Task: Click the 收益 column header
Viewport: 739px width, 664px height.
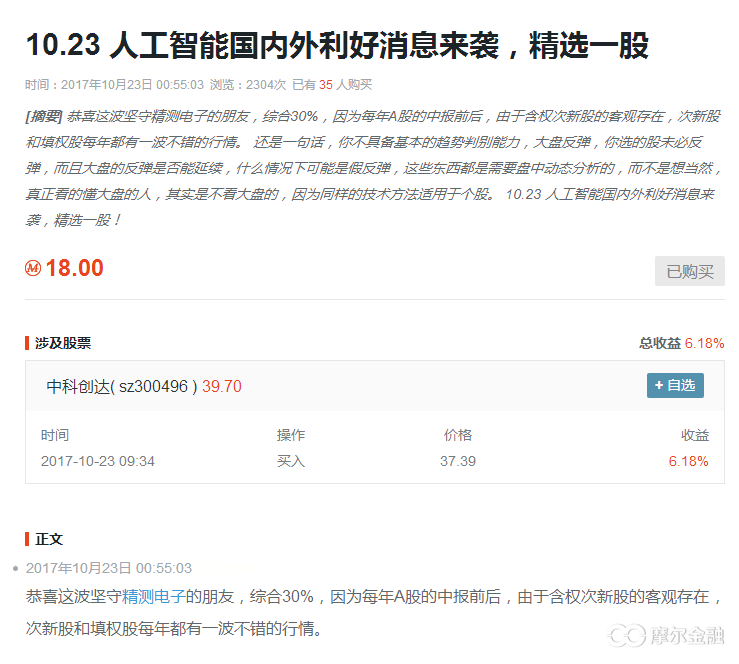Action: (x=695, y=435)
